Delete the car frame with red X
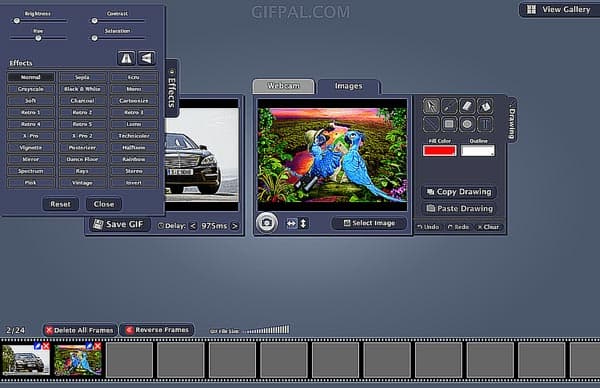The image size is (600, 388). coord(46,346)
